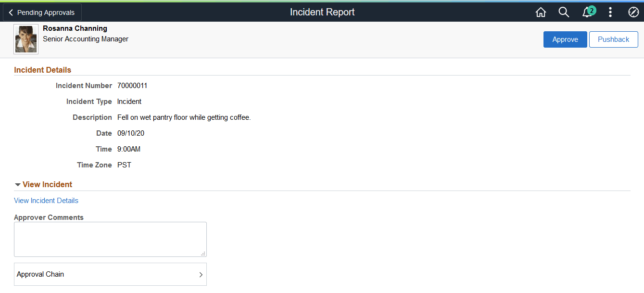Click the incident number 70000011
This screenshot has height=293, width=644.
(x=132, y=85)
